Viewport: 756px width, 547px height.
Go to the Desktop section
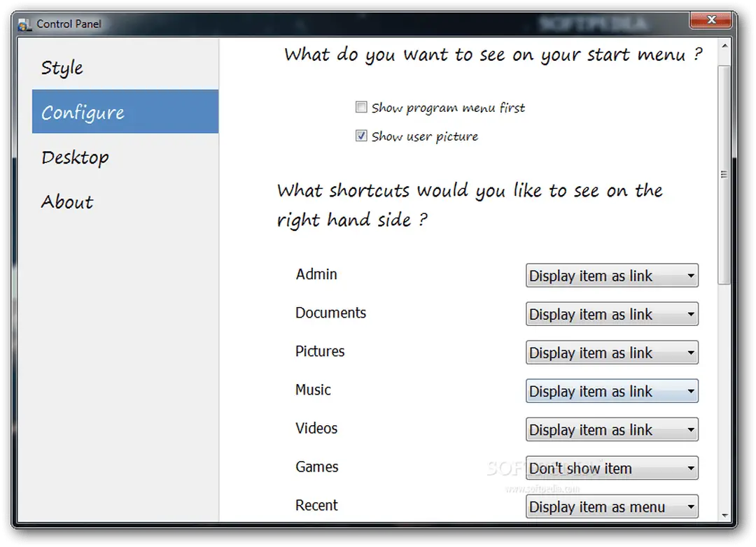coord(75,157)
